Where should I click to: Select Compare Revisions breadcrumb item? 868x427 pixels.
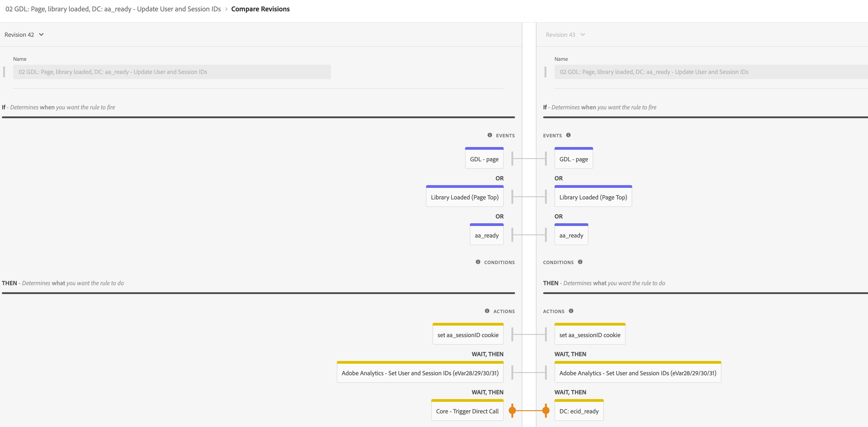click(260, 9)
